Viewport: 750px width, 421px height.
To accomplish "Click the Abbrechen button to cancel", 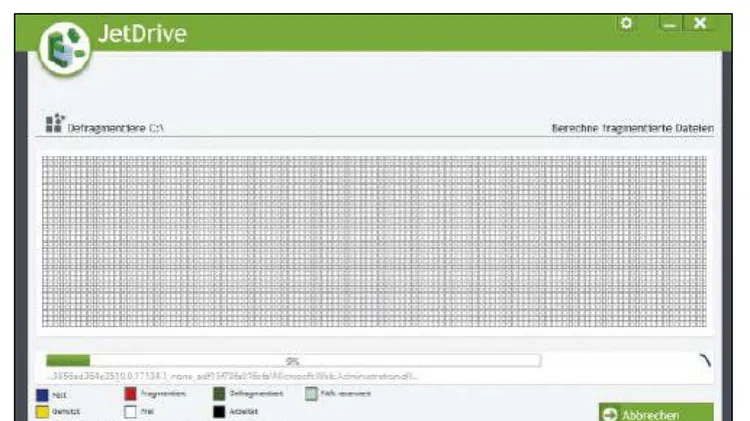I will click(656, 413).
